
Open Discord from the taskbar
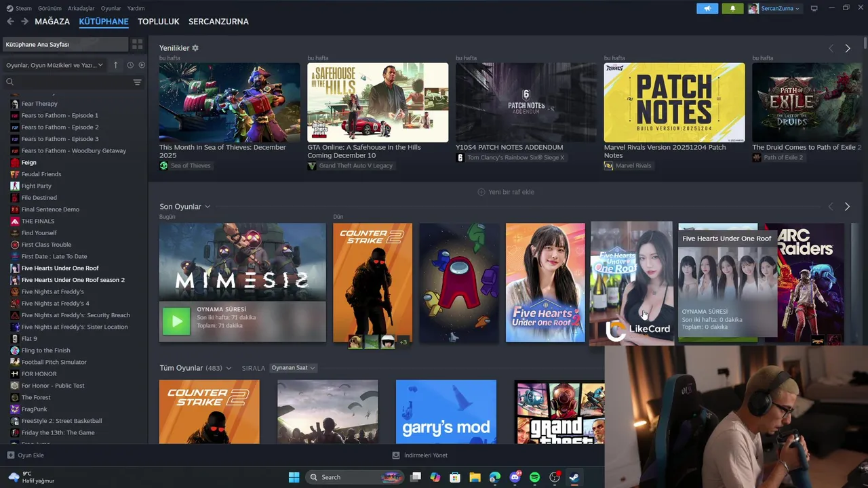[515, 477]
